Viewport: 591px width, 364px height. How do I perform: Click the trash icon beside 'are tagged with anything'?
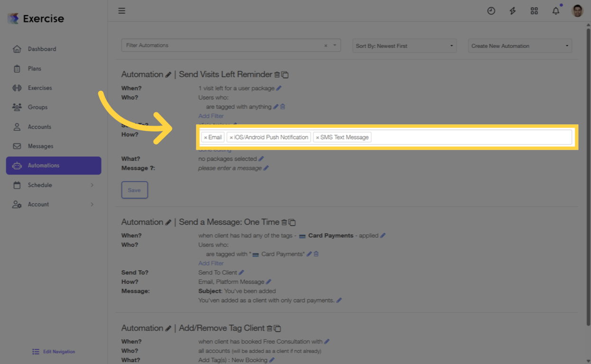[283, 107]
